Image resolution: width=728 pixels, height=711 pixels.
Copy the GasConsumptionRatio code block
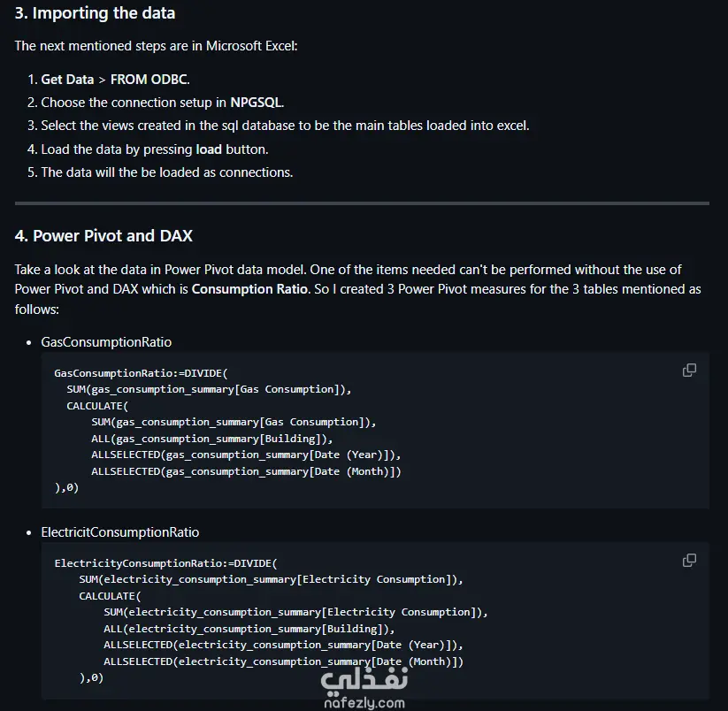[689, 371]
